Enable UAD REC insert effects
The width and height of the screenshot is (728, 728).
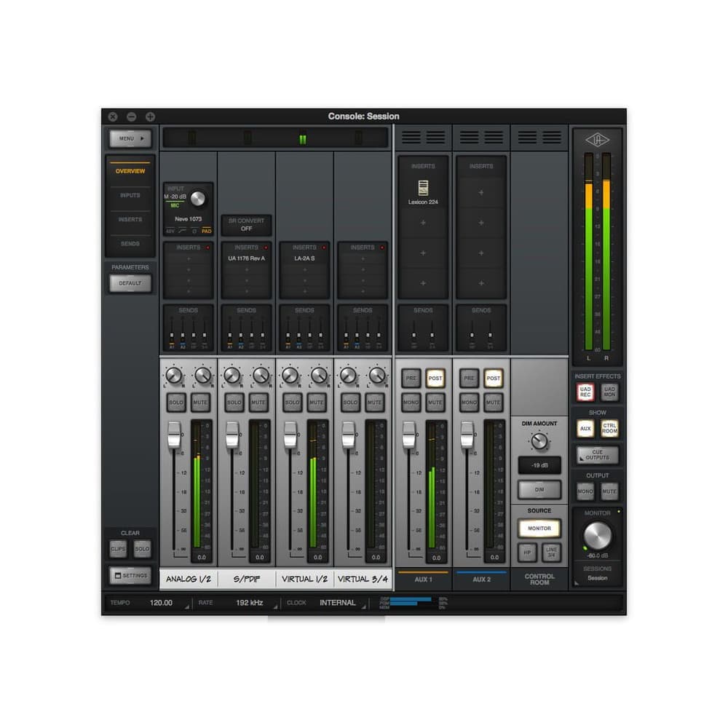[585, 392]
